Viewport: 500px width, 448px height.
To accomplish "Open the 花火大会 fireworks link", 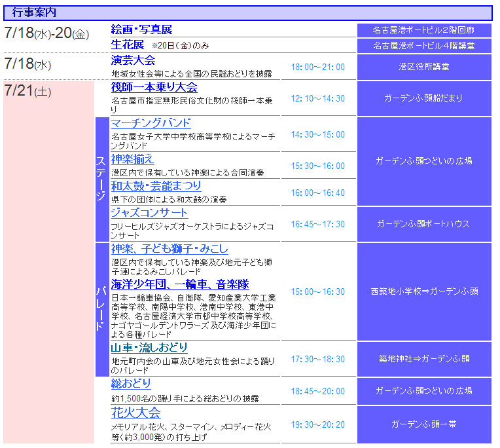I will coord(135,413).
